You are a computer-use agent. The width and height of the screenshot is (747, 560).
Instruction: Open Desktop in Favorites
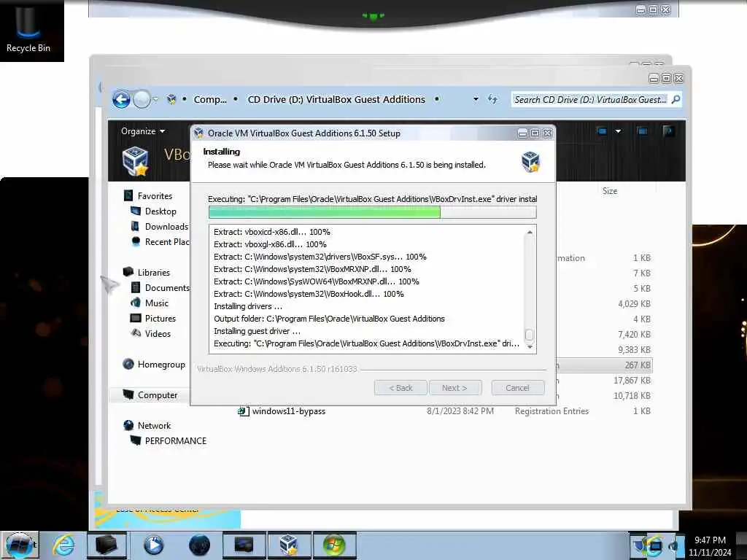[x=160, y=211]
